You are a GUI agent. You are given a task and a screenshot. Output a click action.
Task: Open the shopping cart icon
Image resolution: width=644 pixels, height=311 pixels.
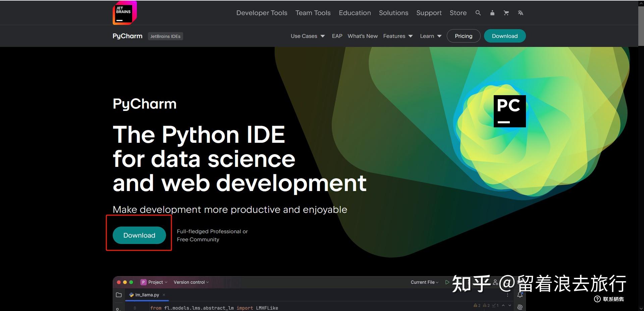(506, 13)
